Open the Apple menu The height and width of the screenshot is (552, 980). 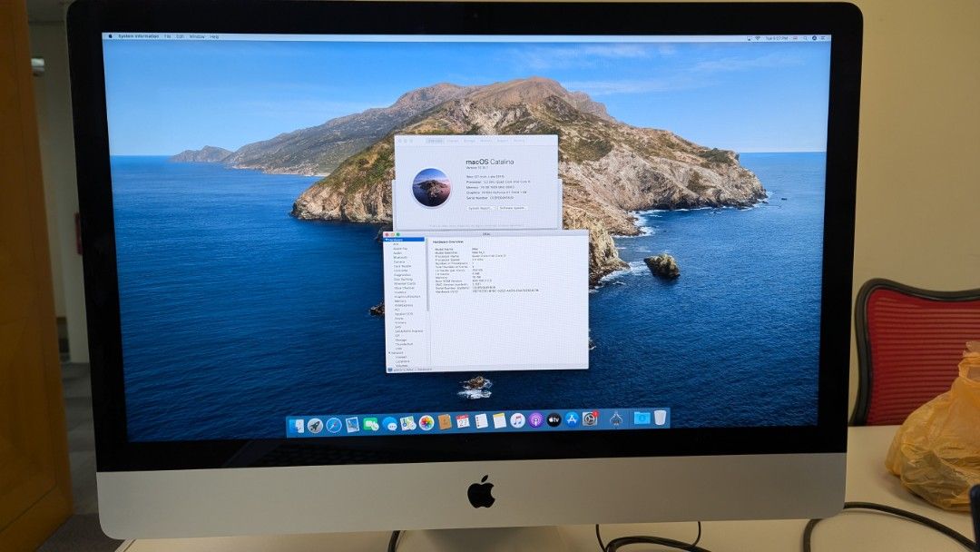[x=110, y=36]
